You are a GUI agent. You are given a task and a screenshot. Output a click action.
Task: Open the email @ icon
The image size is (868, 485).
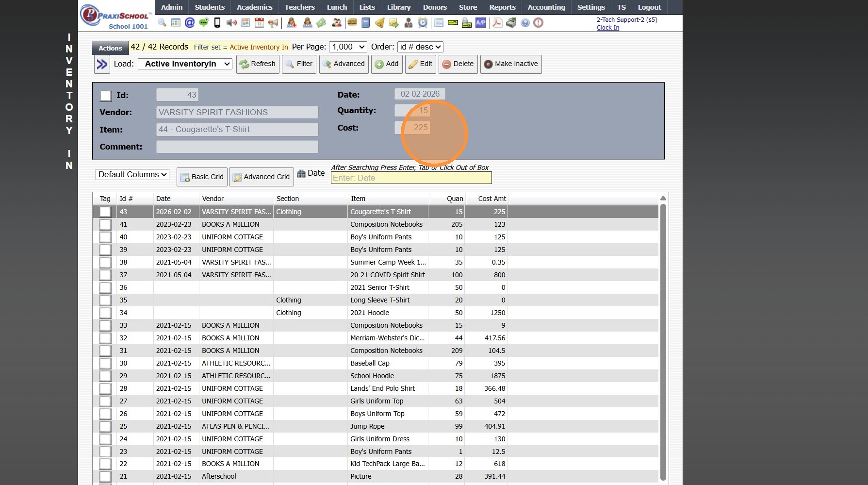click(x=190, y=23)
